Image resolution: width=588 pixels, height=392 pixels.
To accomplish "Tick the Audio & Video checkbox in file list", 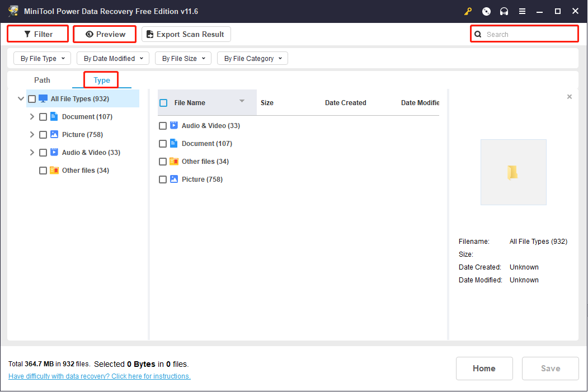I will coord(163,126).
